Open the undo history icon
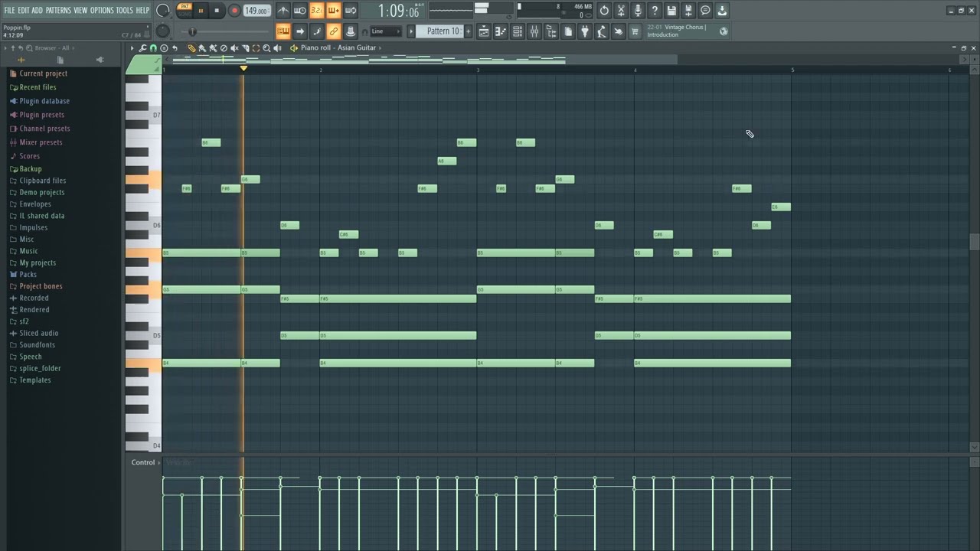The height and width of the screenshot is (551, 980). [604, 11]
